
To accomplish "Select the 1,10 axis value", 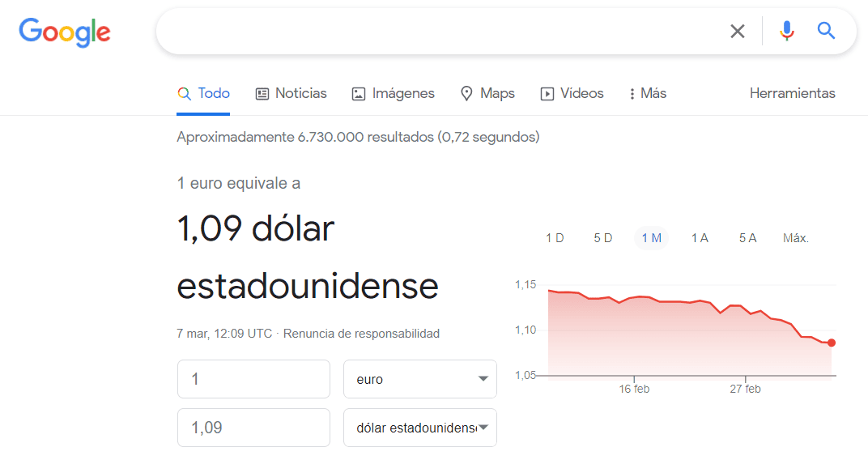I will [x=525, y=330].
